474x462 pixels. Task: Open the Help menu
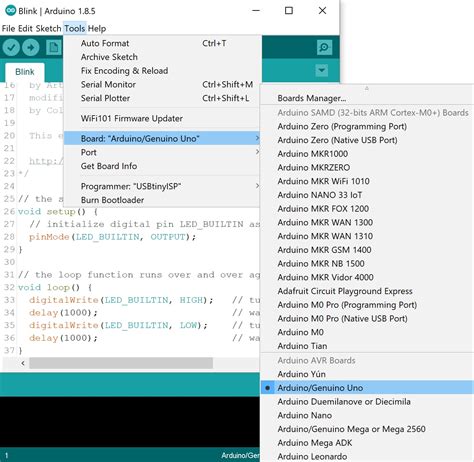[x=97, y=28]
